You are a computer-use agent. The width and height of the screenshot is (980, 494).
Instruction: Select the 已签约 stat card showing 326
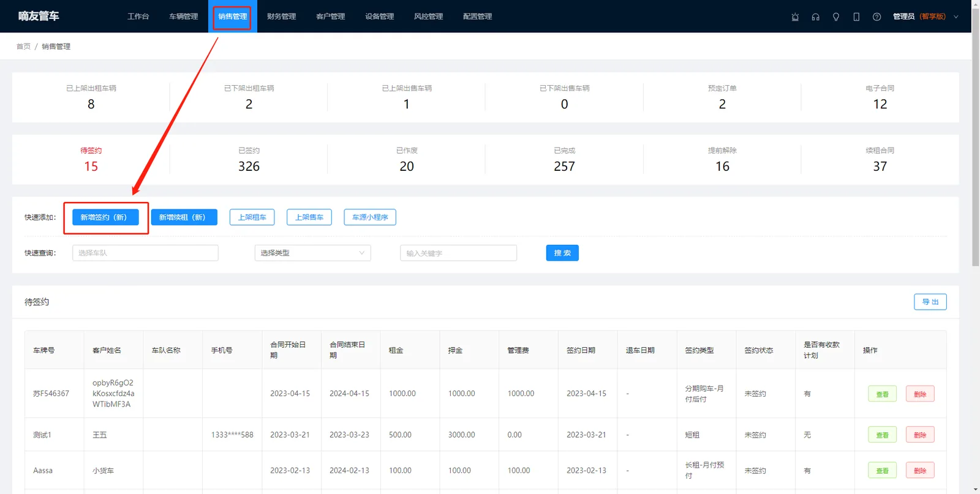coord(249,159)
